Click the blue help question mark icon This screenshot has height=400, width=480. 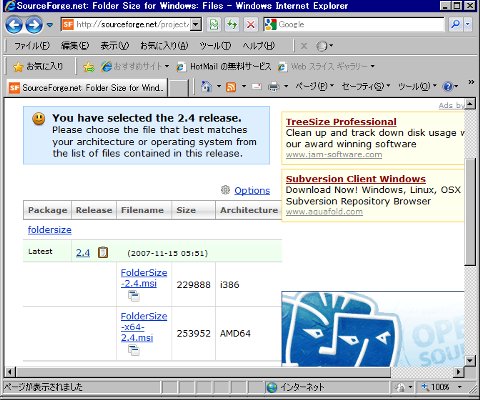click(447, 87)
